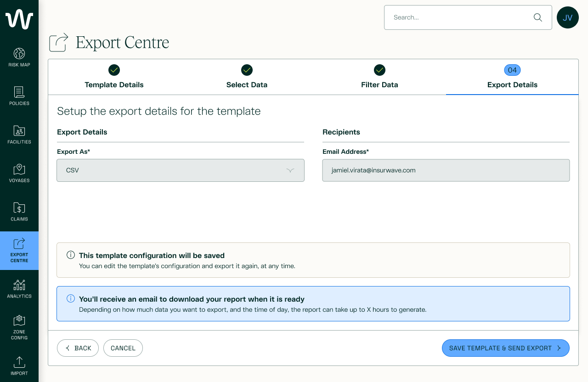Select the Export Details step tab
588x382 pixels.
click(x=512, y=77)
